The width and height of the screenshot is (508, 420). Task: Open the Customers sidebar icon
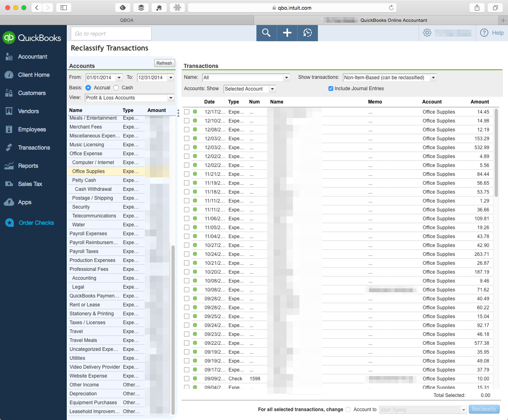coord(9,93)
